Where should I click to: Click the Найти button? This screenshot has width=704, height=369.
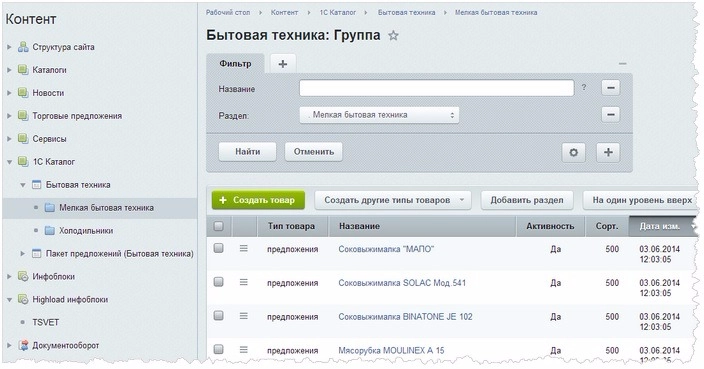247,152
